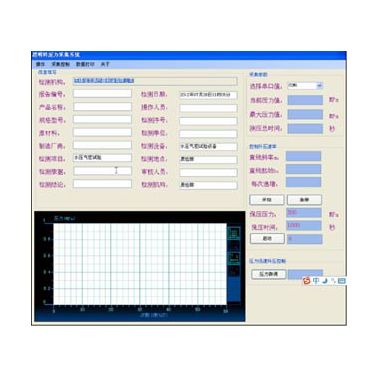Open the 采集控制 menu
This screenshot has width=378, height=378.
coord(60,64)
